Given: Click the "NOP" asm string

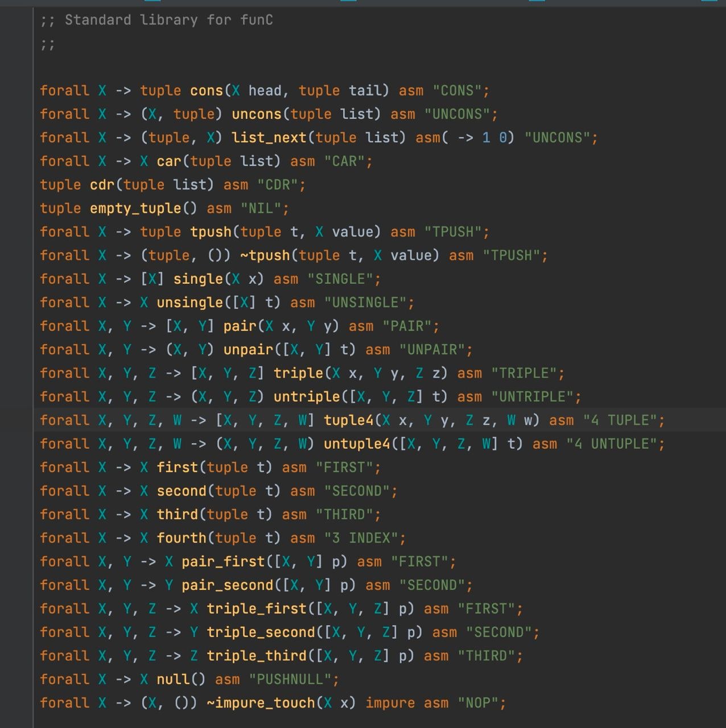Looking at the screenshot, I should pyautogui.click(x=478, y=704).
